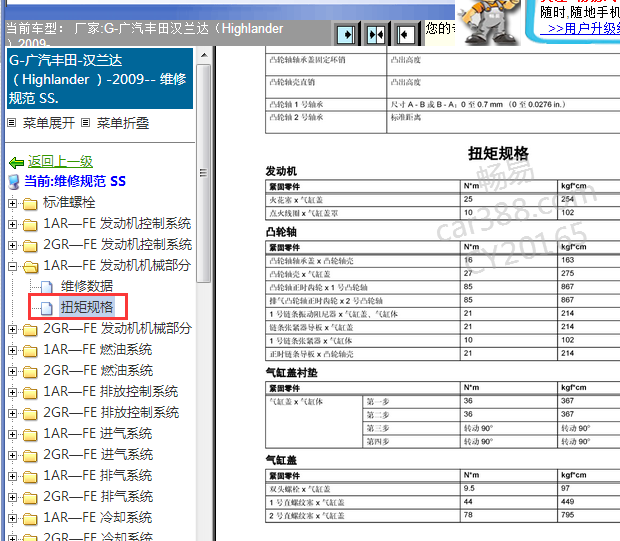Click the 2GR—FE 发动机控制系统 folder icon
The height and width of the screenshot is (541, 620).
coord(30,246)
